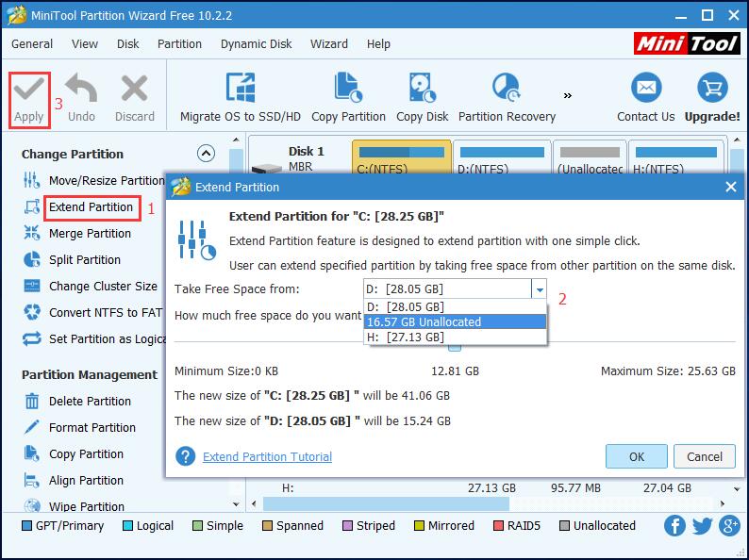The height and width of the screenshot is (560, 749).
Task: Click the help question mark icon
Action: click(x=185, y=456)
